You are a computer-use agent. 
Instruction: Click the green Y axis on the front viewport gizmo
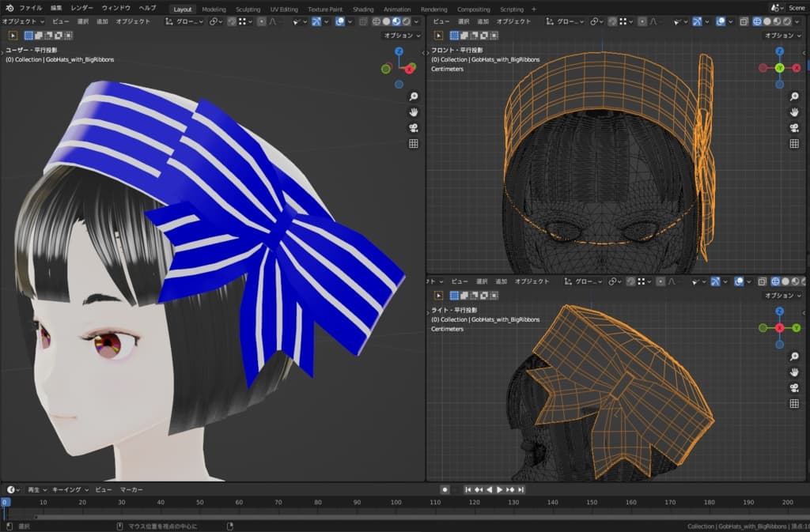click(779, 68)
